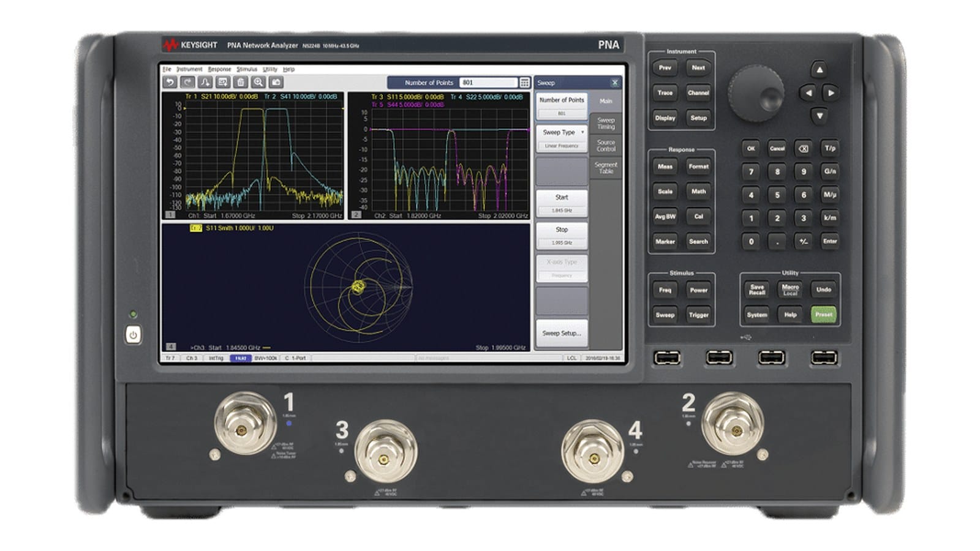The width and height of the screenshot is (980, 551).
Task: Open the Stimulus menu
Action: (247, 69)
